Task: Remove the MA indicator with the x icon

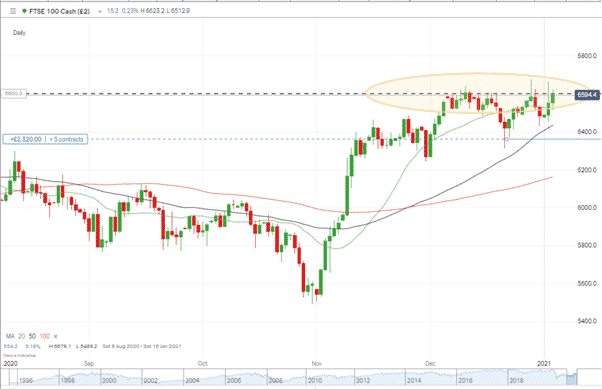Action: click(56, 336)
